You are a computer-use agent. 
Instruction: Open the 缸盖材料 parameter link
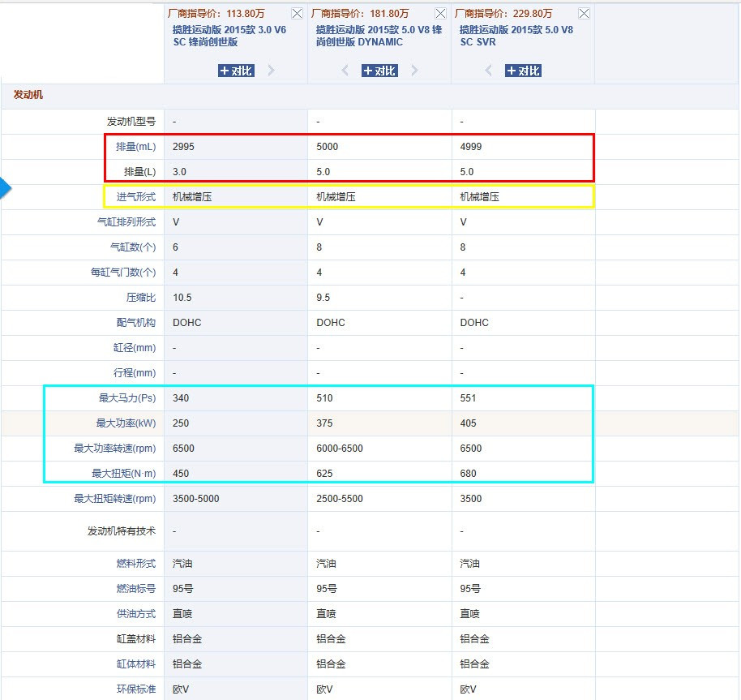[136, 639]
